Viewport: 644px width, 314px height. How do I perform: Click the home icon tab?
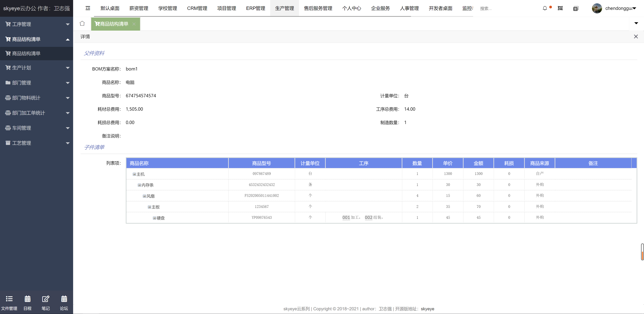click(82, 23)
